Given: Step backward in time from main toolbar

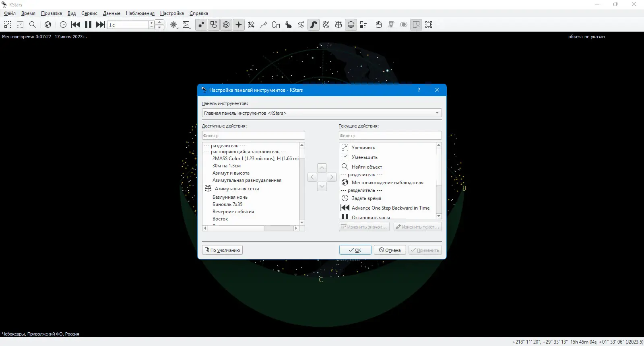Looking at the screenshot, I should 76,25.
